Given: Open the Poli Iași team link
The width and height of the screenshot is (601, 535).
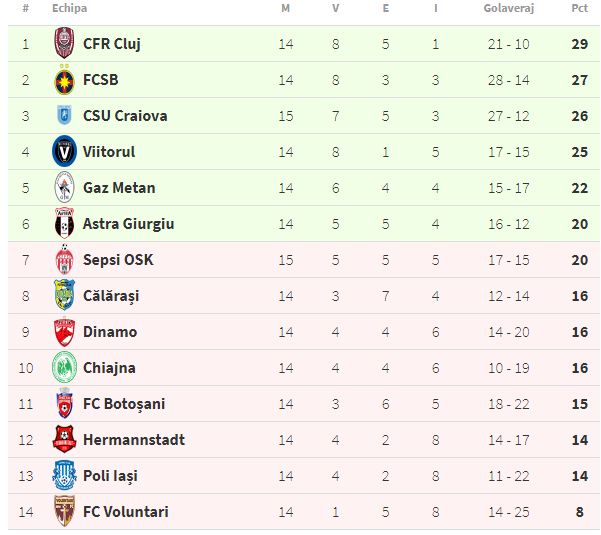Looking at the screenshot, I should tap(110, 476).
